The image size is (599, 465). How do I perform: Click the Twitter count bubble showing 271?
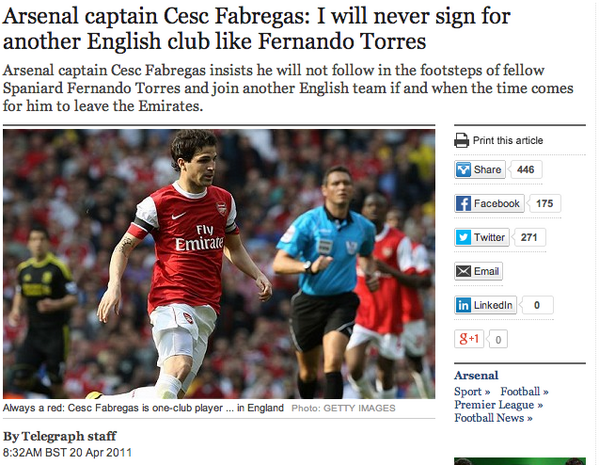point(529,237)
